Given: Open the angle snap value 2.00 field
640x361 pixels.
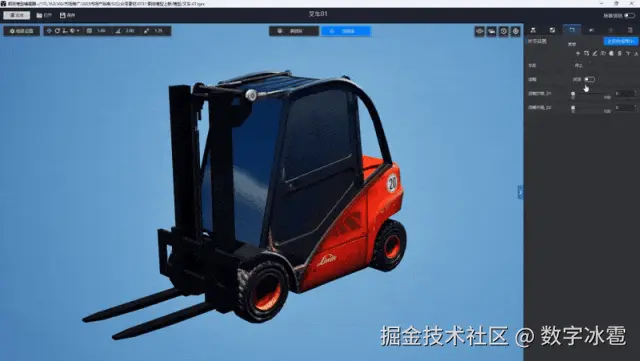Looking at the screenshot, I should (x=130, y=31).
